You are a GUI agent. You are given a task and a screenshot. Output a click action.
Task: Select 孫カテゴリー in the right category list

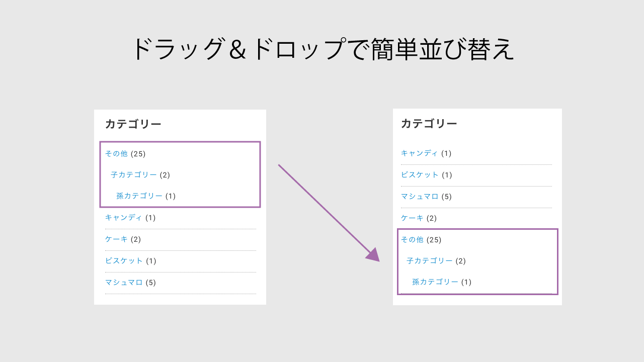[x=435, y=282]
